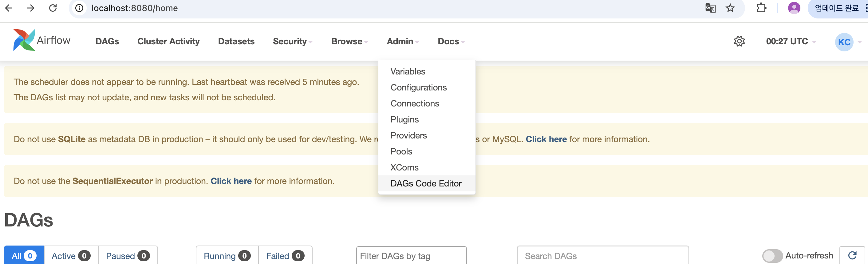
Task: Toggle the Auto-refresh switch
Action: (x=772, y=256)
